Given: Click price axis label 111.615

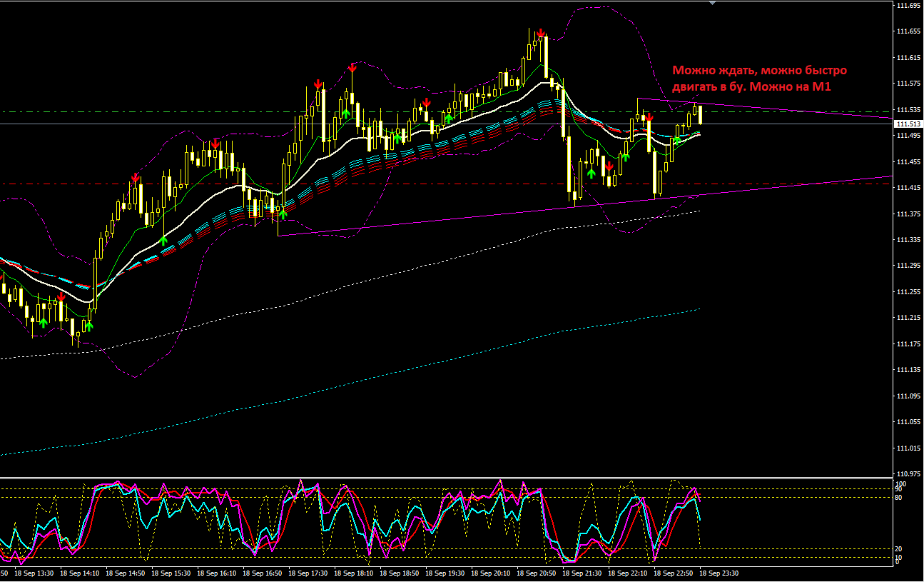Looking at the screenshot, I should click(908, 58).
